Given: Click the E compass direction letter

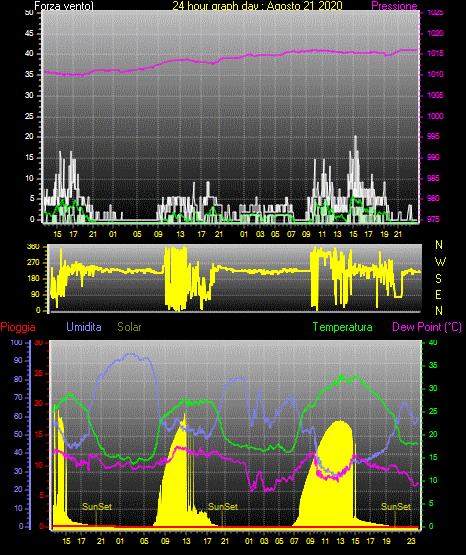Looking at the screenshot, I should pyautogui.click(x=438, y=294).
